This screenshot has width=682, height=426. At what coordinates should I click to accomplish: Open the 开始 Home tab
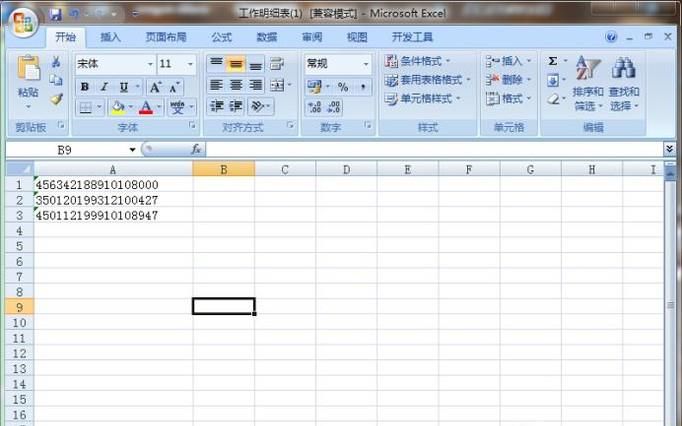66,37
